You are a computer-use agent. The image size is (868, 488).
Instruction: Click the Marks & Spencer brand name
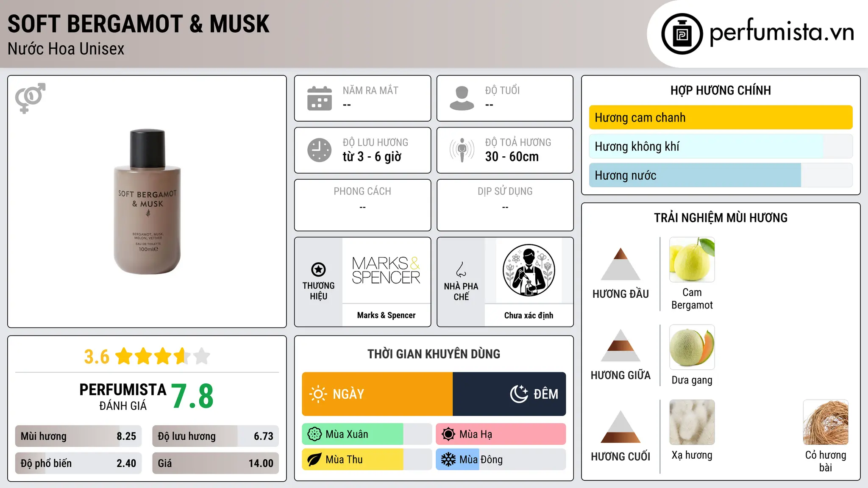[386, 315]
